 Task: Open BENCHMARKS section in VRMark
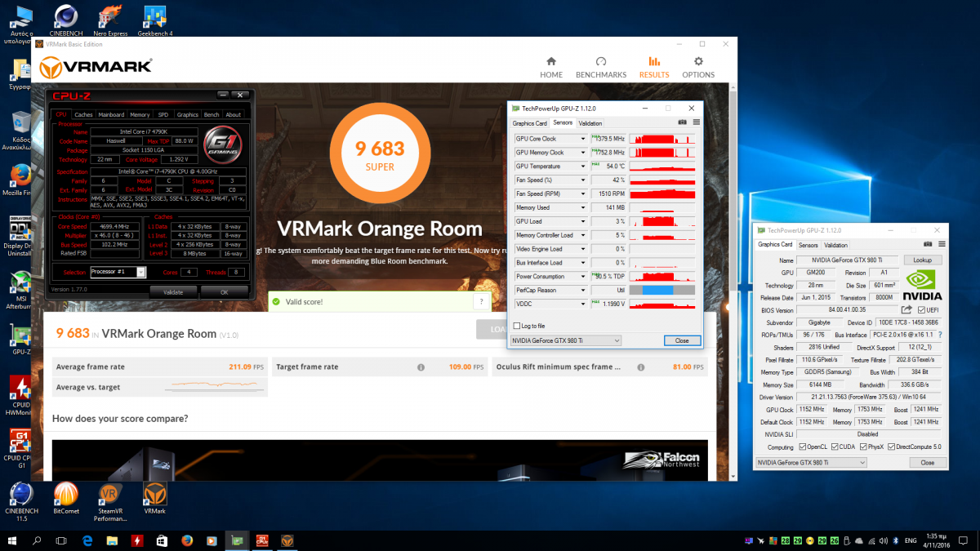point(601,68)
